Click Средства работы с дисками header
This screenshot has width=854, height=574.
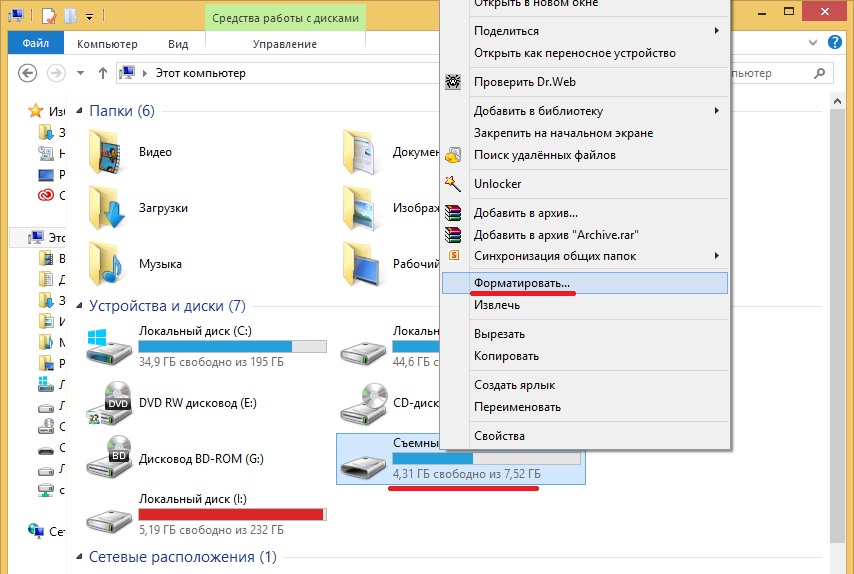285,18
